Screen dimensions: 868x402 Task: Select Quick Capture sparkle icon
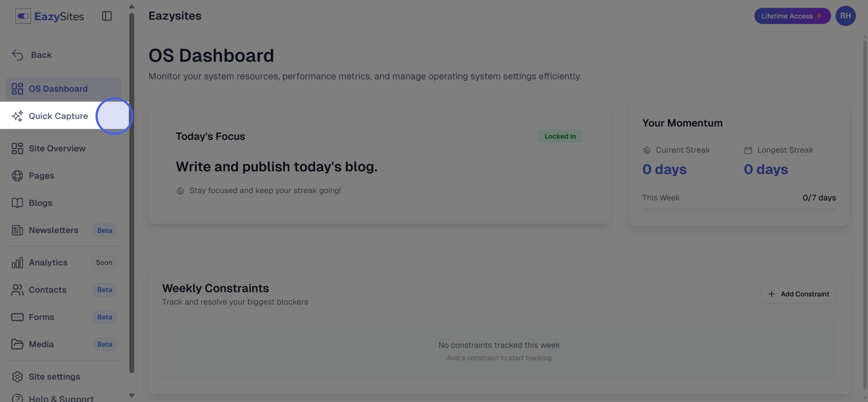(17, 116)
